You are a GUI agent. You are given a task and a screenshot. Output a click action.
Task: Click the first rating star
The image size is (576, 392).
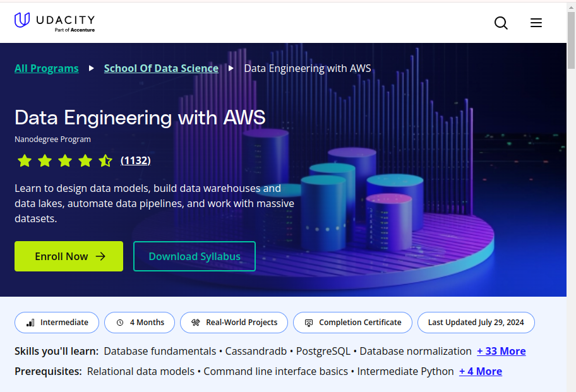pos(24,160)
